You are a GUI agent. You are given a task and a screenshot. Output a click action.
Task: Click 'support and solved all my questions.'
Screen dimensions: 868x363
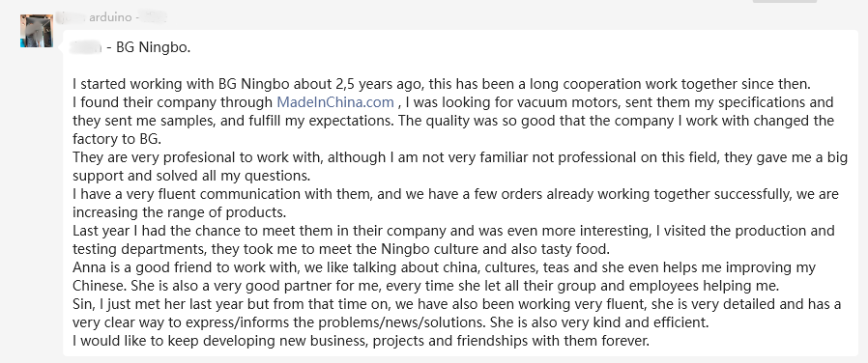point(191,176)
